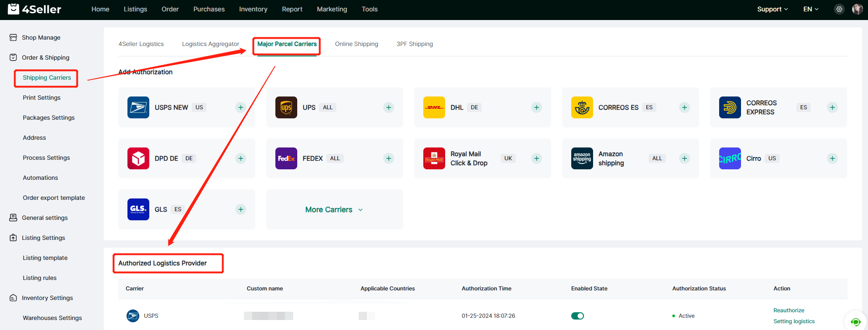Click Setting logistics link for USPS
868x330 pixels.
tap(794, 321)
